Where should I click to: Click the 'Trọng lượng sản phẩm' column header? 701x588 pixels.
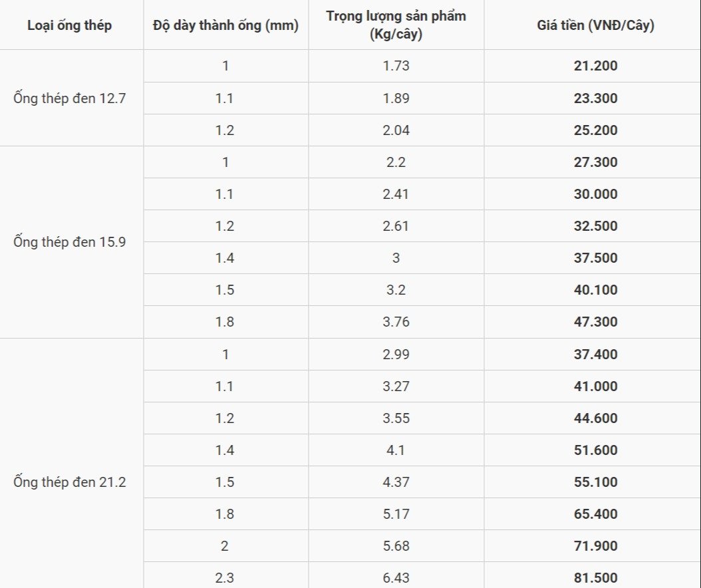(x=396, y=25)
